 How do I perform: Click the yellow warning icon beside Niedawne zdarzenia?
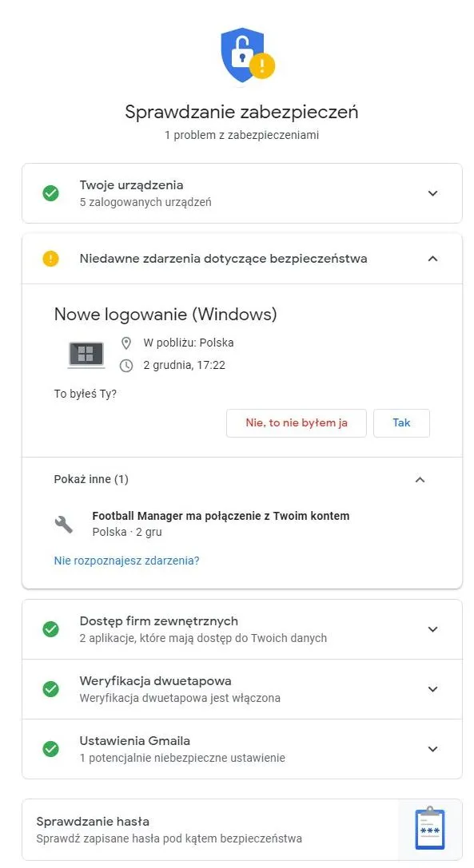(x=51, y=259)
